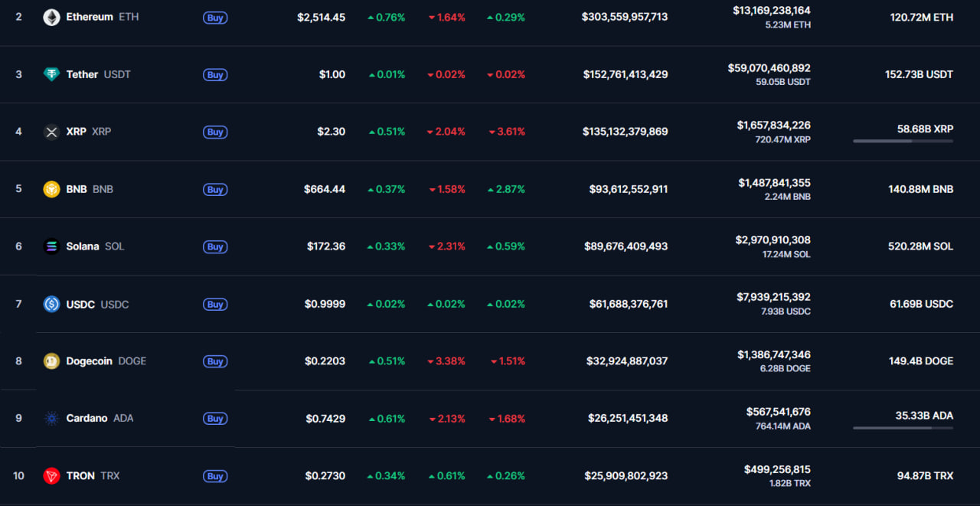Click BNB price $664.44
This screenshot has height=506, width=980.
325,189
